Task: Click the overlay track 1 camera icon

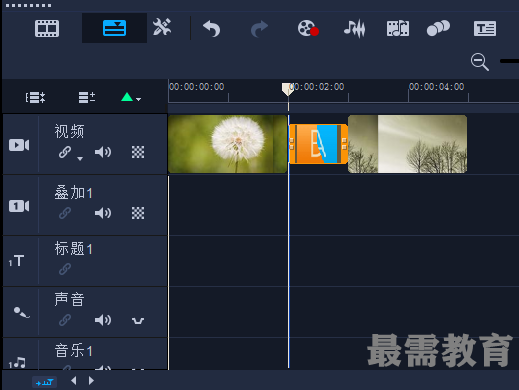Action: click(x=19, y=206)
